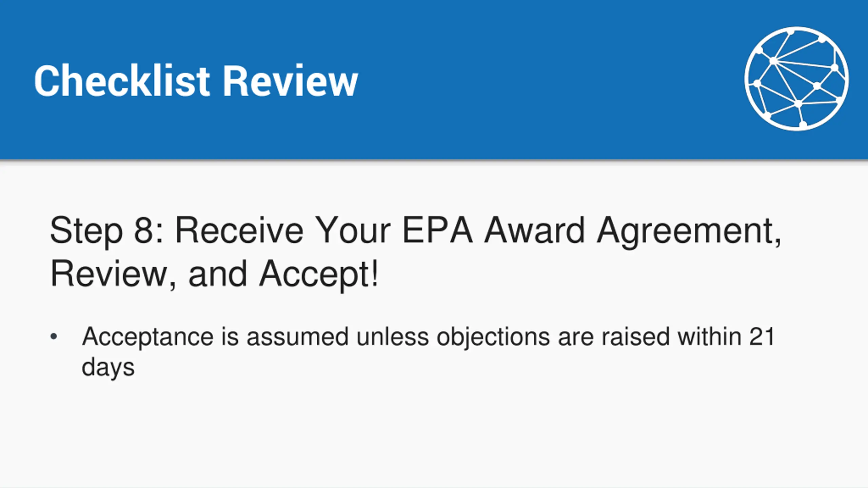This screenshot has height=488, width=868.
Task: Click the word "objections" in the bullet
Action: pos(493,338)
